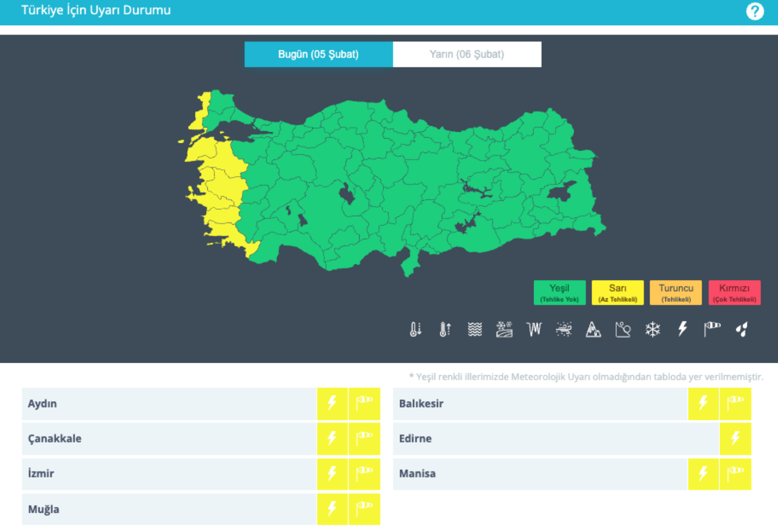This screenshot has width=778, height=532.
Task: Click the snowflake snow warning icon
Action: point(653,329)
